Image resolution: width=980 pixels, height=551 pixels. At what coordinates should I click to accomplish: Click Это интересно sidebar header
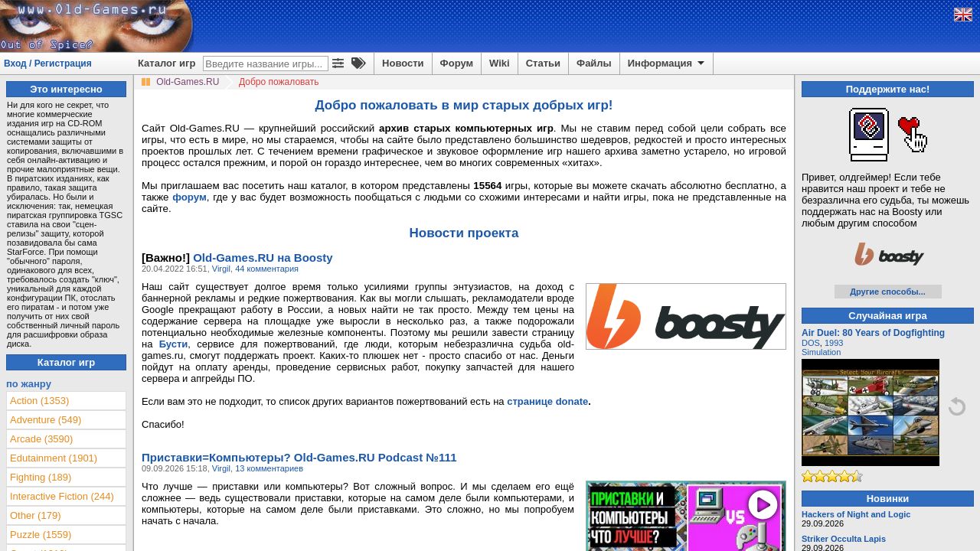pyautogui.click(x=66, y=90)
